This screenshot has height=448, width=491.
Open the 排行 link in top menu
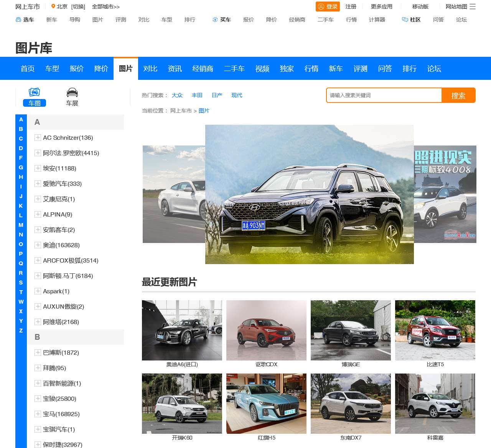pyautogui.click(x=189, y=20)
